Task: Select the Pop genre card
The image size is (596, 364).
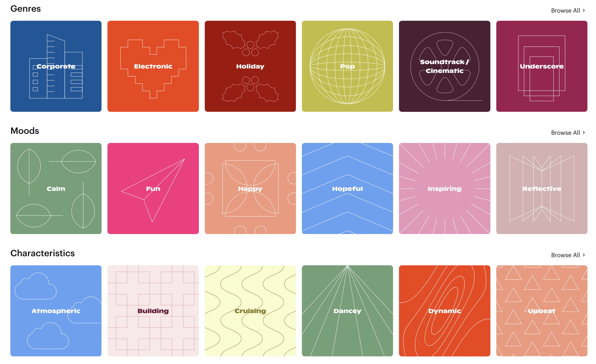Action: [x=347, y=66]
